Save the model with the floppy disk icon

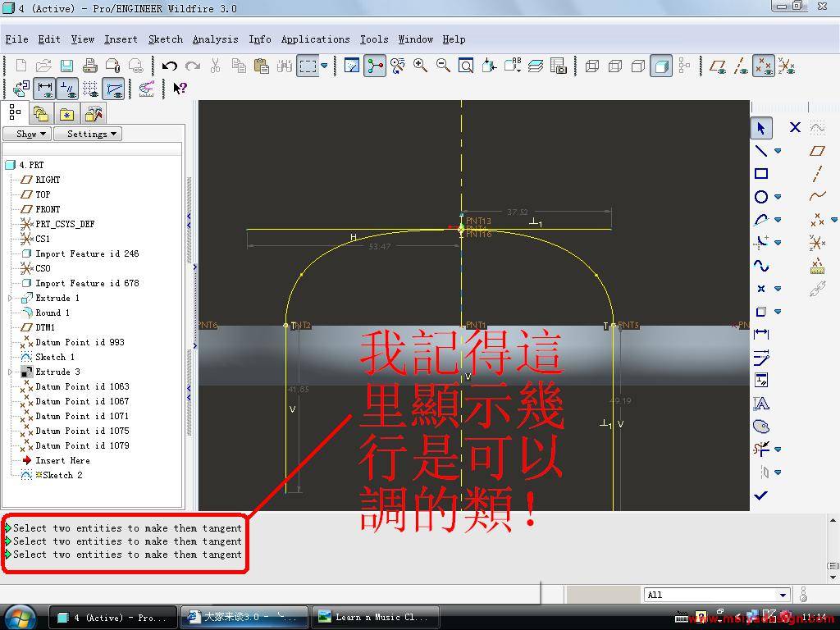tap(66, 66)
